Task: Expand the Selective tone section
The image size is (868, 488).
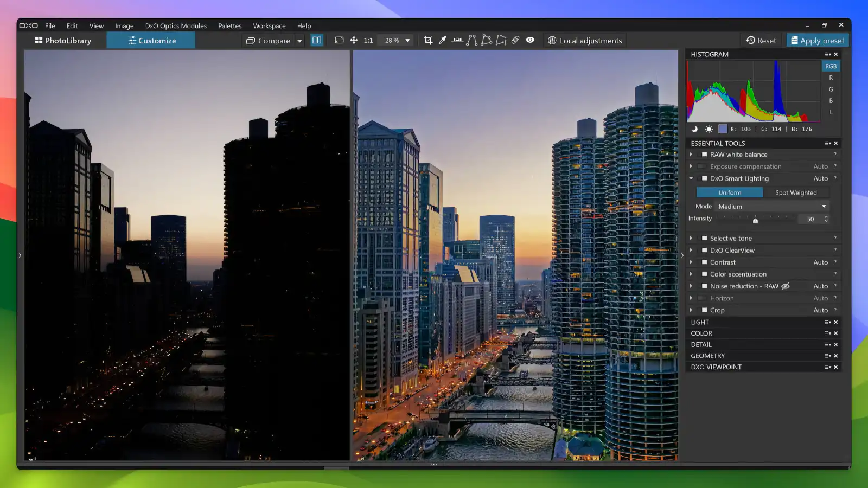Action: click(x=691, y=238)
